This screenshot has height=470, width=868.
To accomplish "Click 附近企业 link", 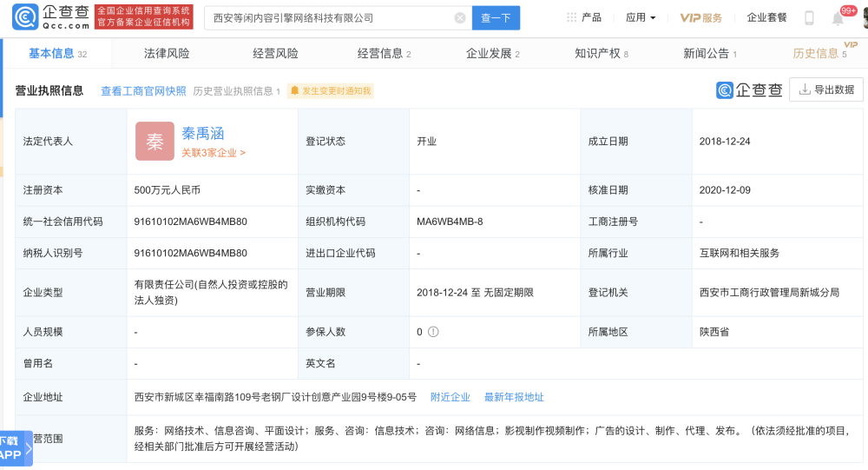I will tap(450, 397).
